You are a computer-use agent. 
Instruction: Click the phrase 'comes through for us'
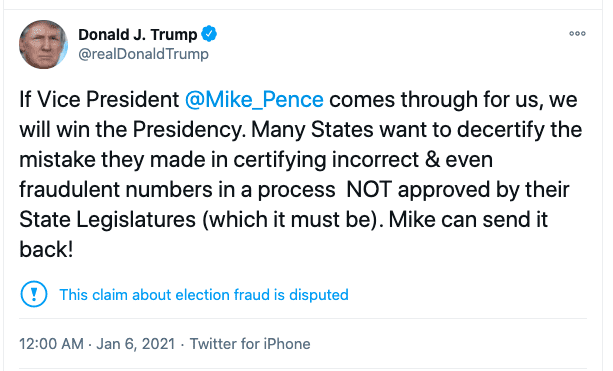click(436, 100)
